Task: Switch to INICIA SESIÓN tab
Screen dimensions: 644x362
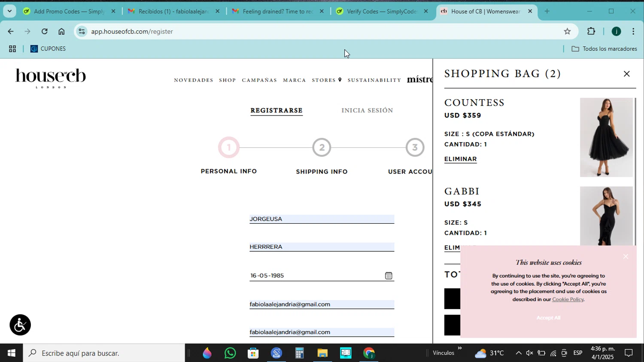Action: tap(367, 110)
